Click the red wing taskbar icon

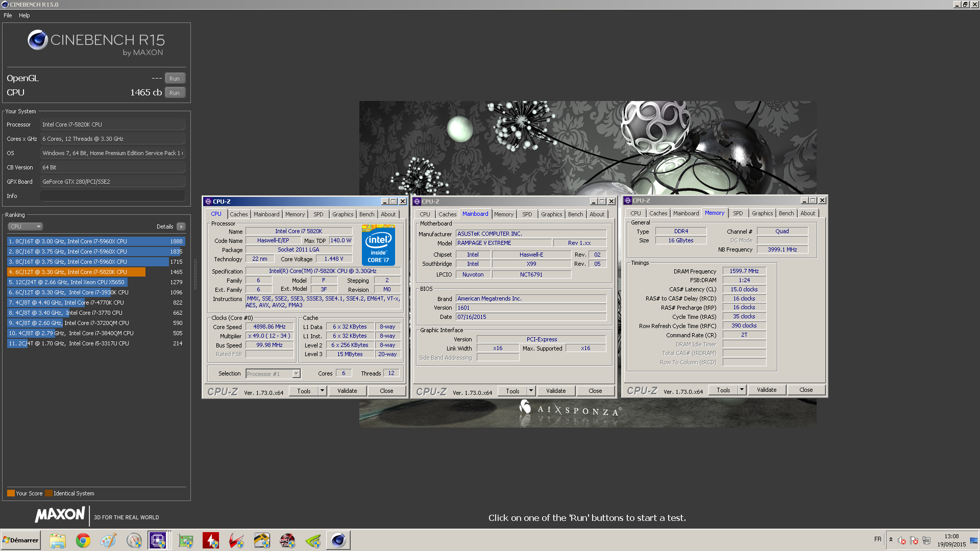click(x=236, y=540)
